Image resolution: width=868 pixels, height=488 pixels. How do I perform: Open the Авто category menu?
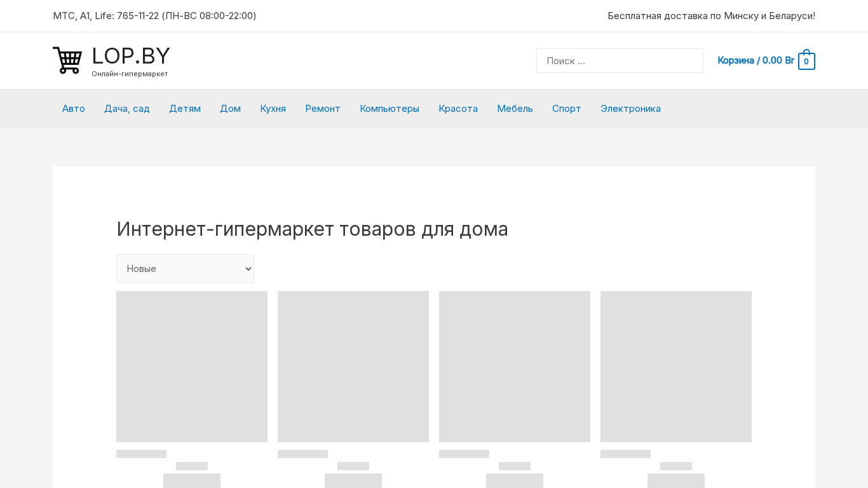74,109
